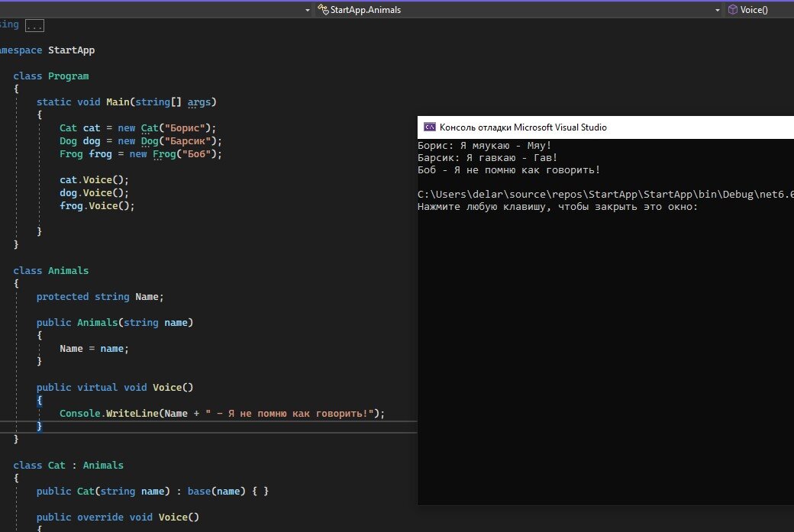The width and height of the screenshot is (794, 532).
Task: Click the 'public Animals(string name)' constructor
Action: tap(115, 322)
